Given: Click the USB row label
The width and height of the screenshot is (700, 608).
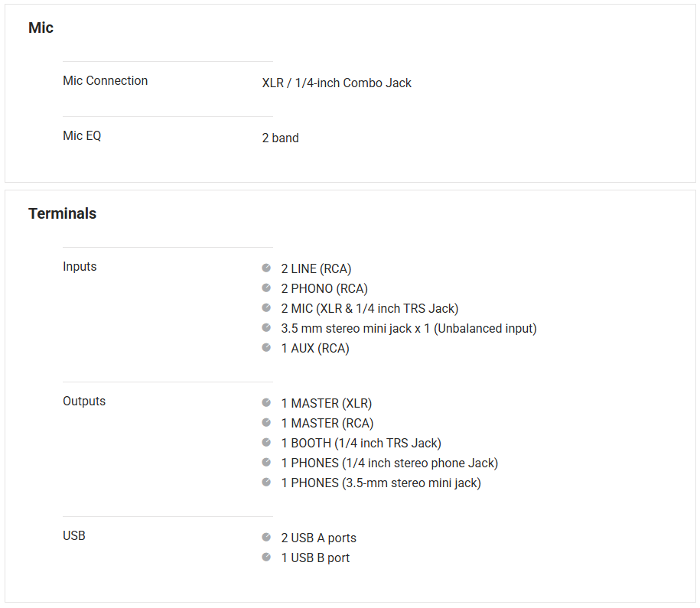Looking at the screenshot, I should point(74,536).
